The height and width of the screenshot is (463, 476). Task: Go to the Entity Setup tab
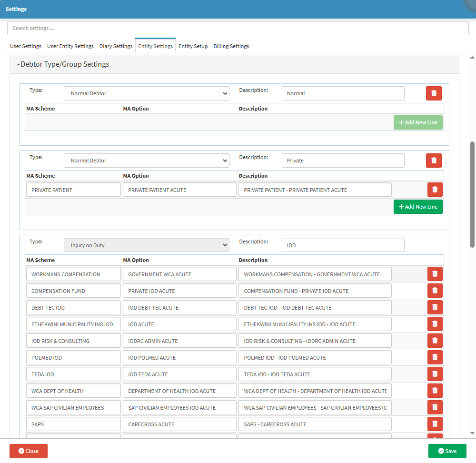click(x=193, y=46)
